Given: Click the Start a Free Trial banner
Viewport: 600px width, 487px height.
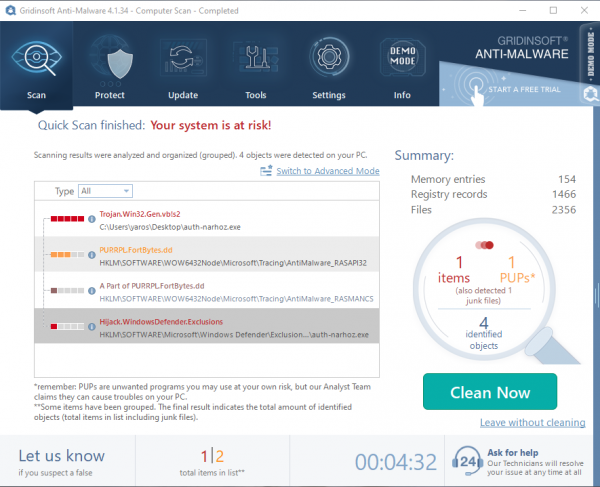Looking at the screenshot, I should (x=513, y=88).
